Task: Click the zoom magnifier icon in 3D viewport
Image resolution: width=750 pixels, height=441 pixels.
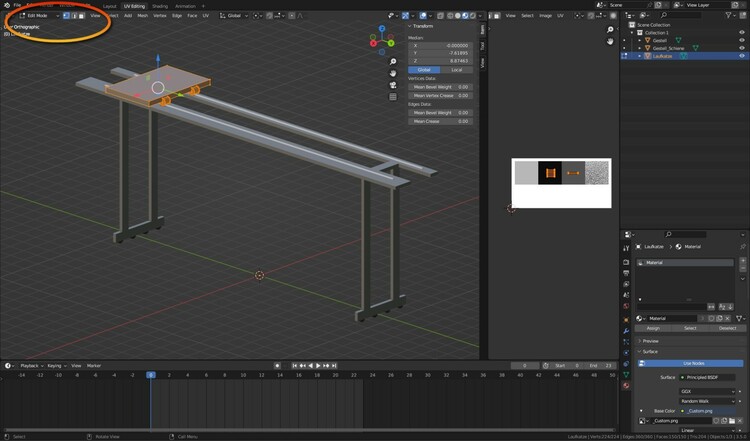Action: (394, 60)
